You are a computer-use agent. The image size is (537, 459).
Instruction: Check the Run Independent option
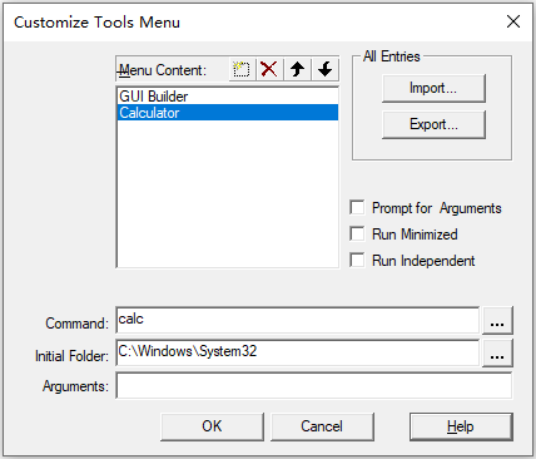pos(357,260)
